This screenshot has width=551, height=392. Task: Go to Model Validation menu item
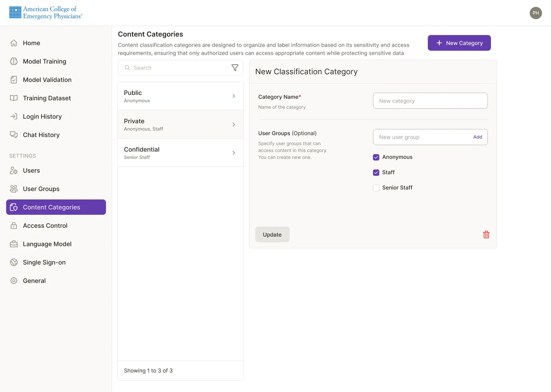click(x=56, y=80)
